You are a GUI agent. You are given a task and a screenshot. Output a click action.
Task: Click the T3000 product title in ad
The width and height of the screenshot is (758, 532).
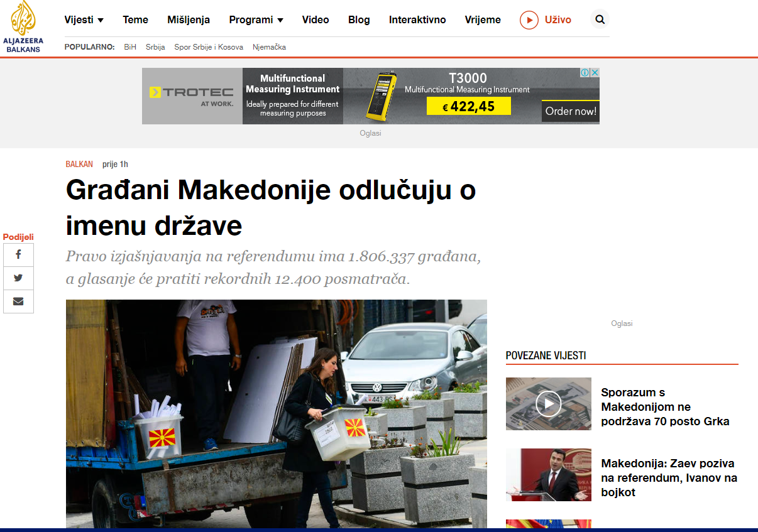pos(468,78)
